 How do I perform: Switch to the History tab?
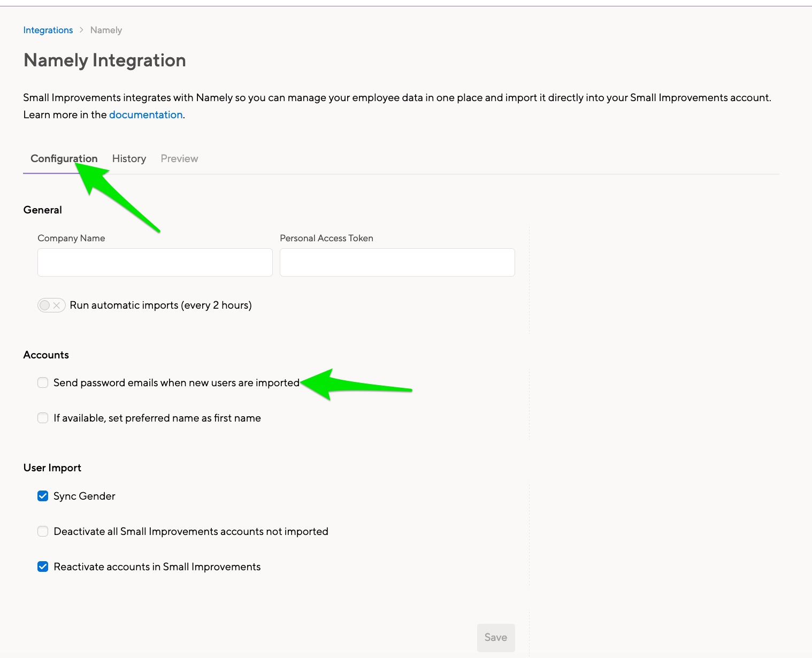128,158
